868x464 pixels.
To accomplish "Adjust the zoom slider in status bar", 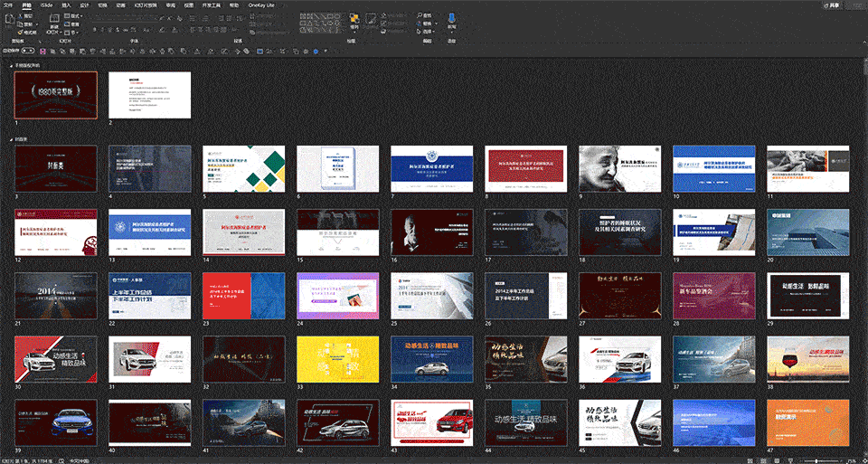I will 817,460.
